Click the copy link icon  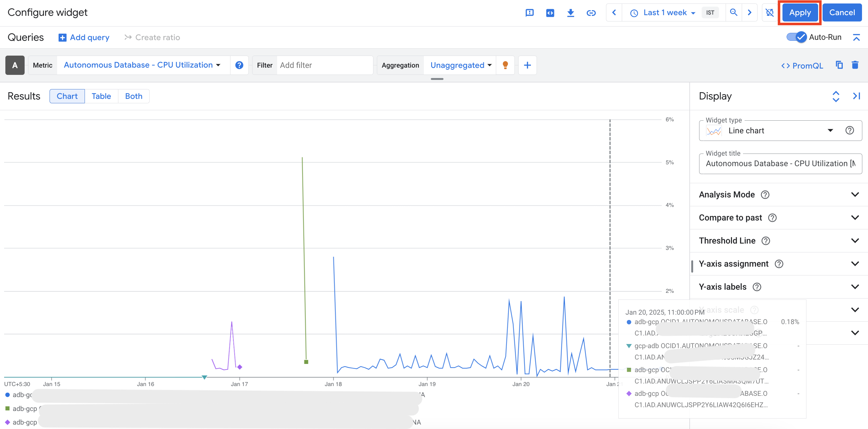591,13
